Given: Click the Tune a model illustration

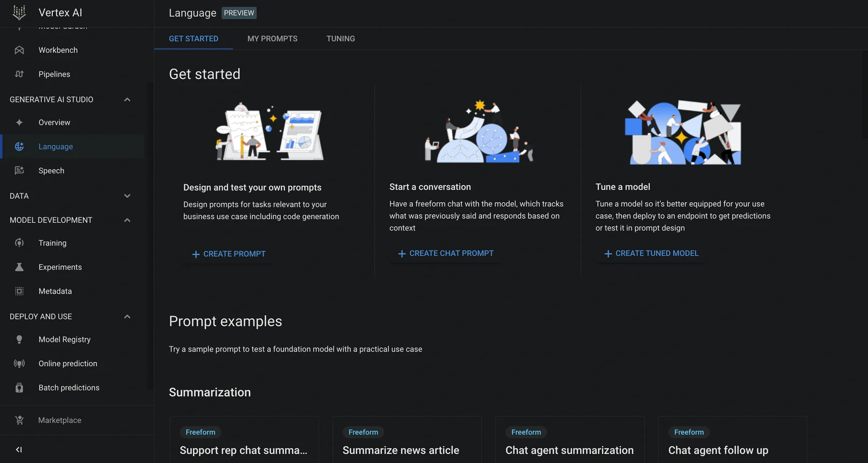Looking at the screenshot, I should point(683,132).
